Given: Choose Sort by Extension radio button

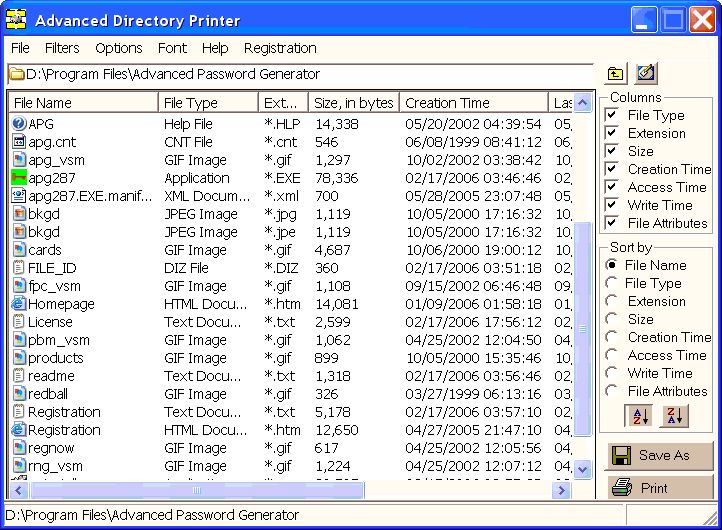Looking at the screenshot, I should click(612, 301).
